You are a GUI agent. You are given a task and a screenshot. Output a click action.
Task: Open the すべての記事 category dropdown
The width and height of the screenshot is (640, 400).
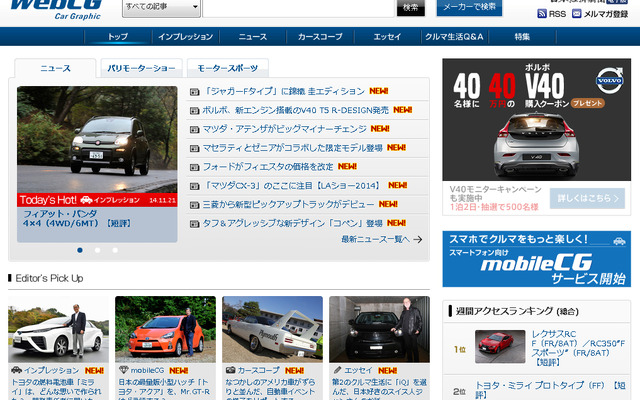tap(161, 7)
